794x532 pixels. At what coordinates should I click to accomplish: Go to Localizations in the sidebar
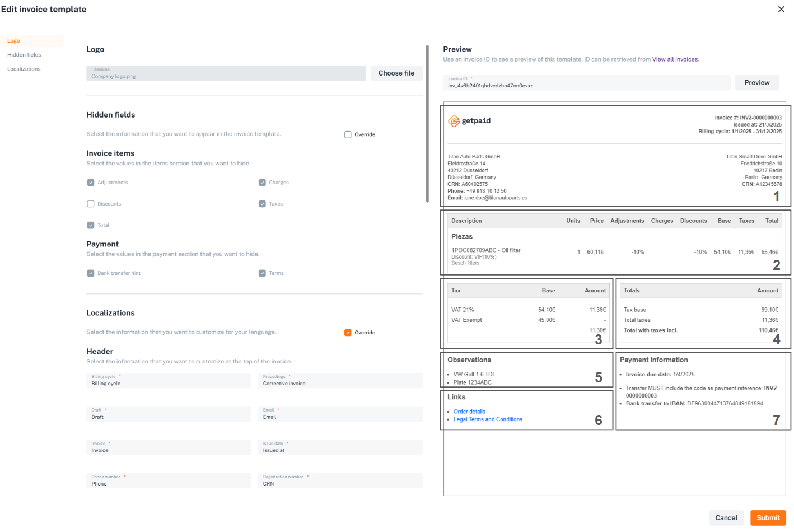pyautogui.click(x=24, y=69)
